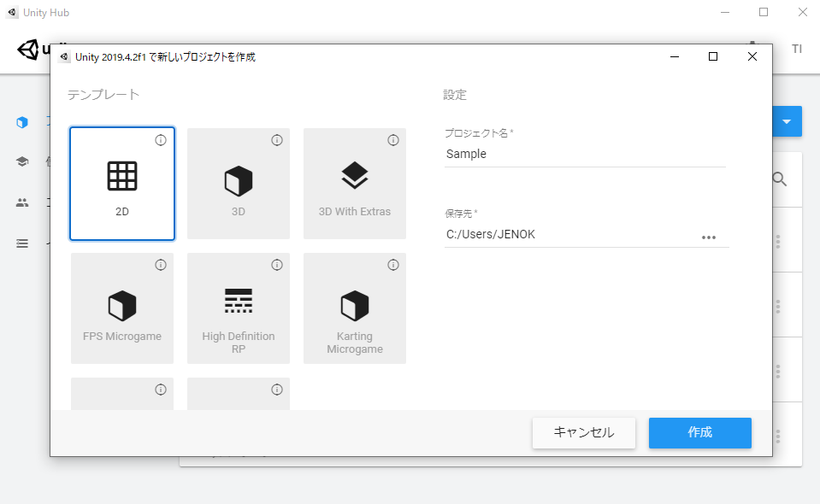Browse save location with three-dots button
The width and height of the screenshot is (820, 504).
[x=709, y=237]
